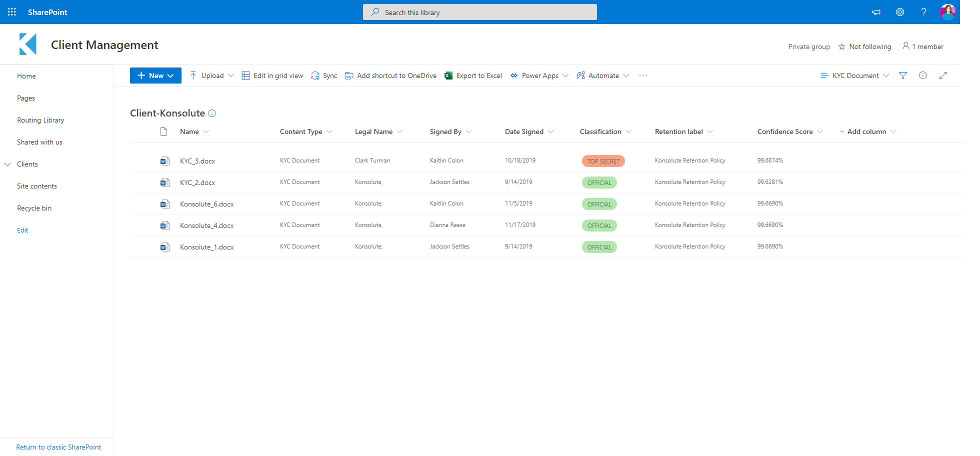The image size is (980, 456).
Task: Click the Word icon for KYC_3.docx
Action: tap(164, 161)
